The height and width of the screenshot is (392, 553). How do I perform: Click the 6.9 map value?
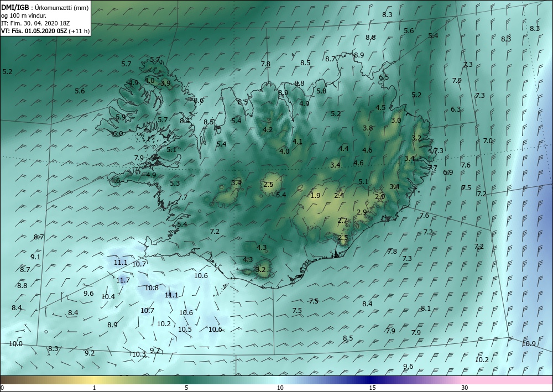pyautogui.click(x=448, y=173)
